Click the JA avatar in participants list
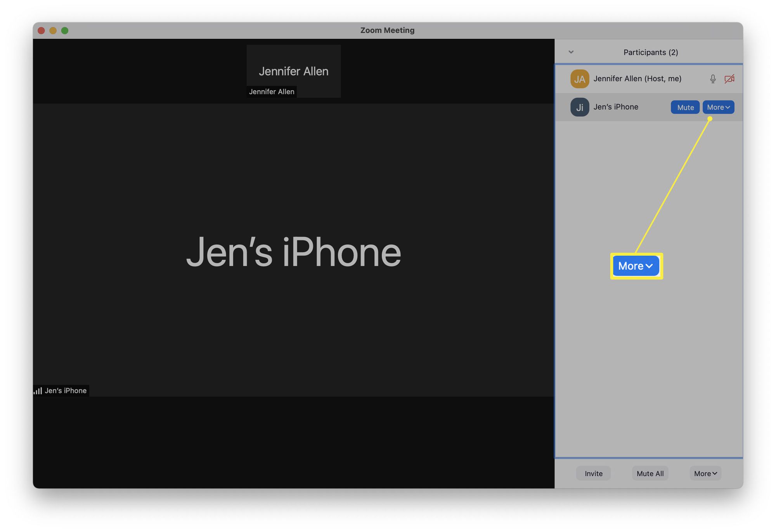 pos(580,79)
